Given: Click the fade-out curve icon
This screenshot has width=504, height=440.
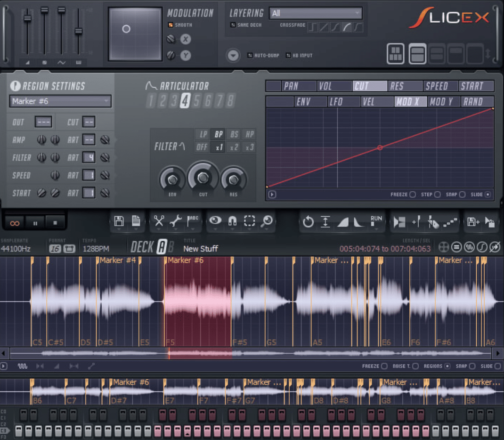Looking at the screenshot, I should (358, 222).
